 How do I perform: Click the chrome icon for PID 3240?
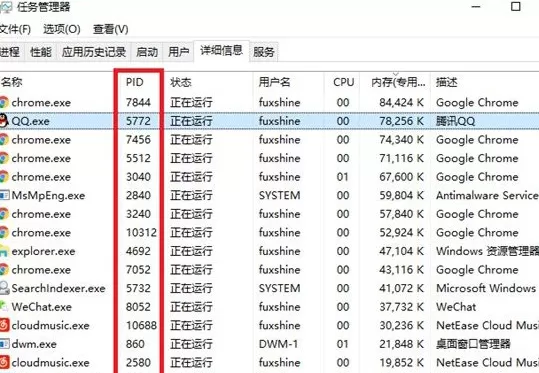click(x=4, y=214)
